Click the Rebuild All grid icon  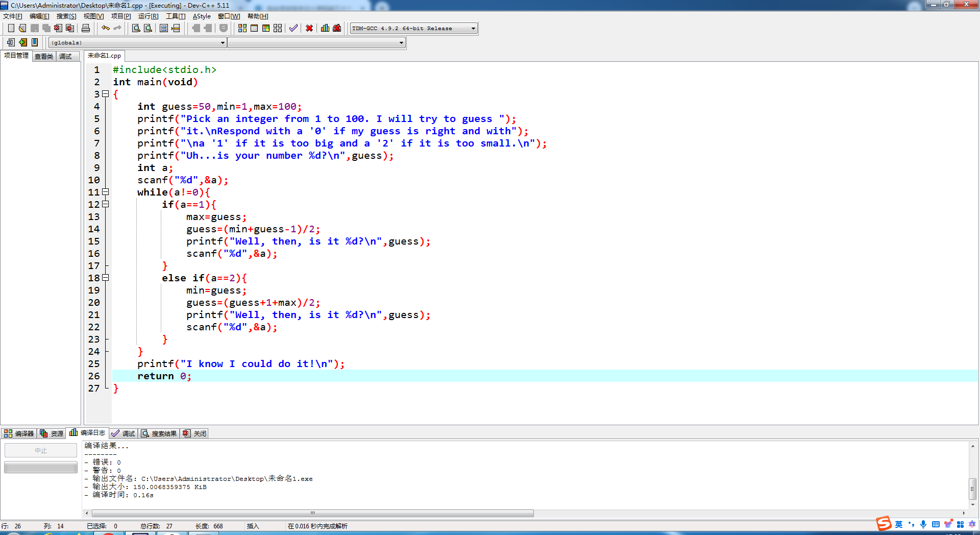point(278,28)
